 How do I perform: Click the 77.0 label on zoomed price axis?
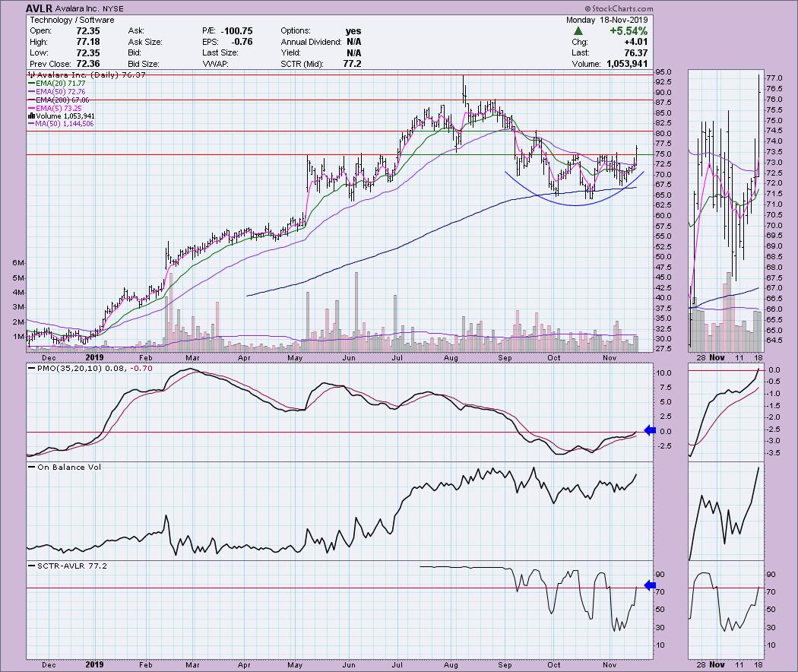(774, 78)
